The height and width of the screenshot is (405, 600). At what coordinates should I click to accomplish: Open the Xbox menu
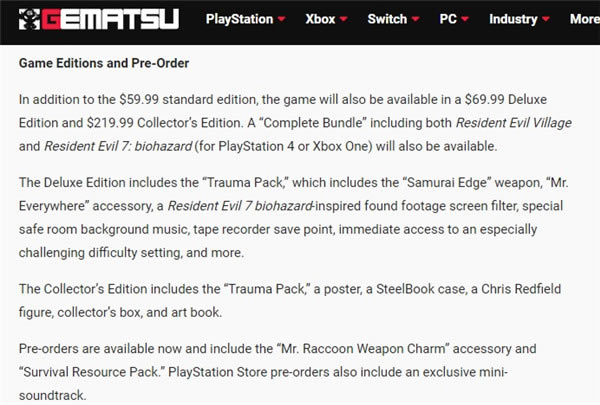[x=320, y=20]
